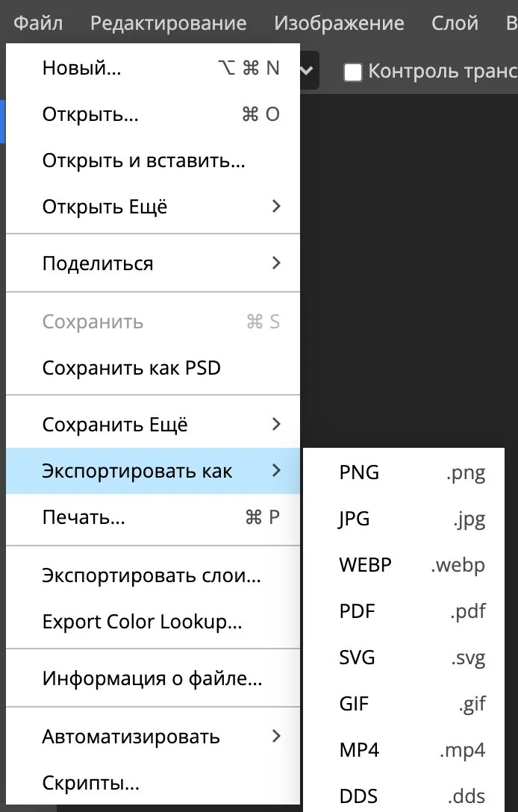Export as JPG format
This screenshot has width=518, height=812.
(x=404, y=519)
